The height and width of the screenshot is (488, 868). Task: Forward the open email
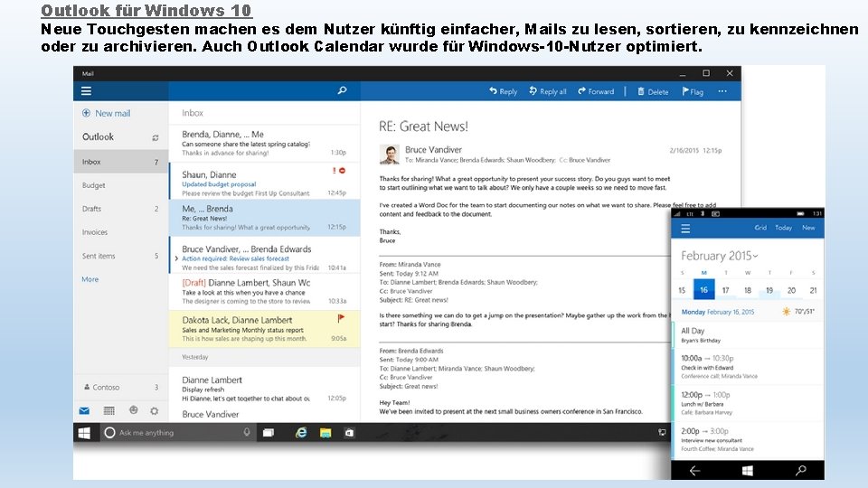click(596, 91)
